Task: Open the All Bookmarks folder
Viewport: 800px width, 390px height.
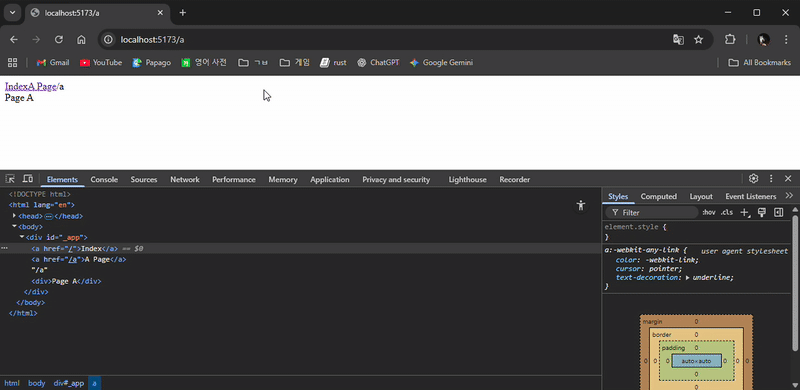Action: [x=760, y=62]
